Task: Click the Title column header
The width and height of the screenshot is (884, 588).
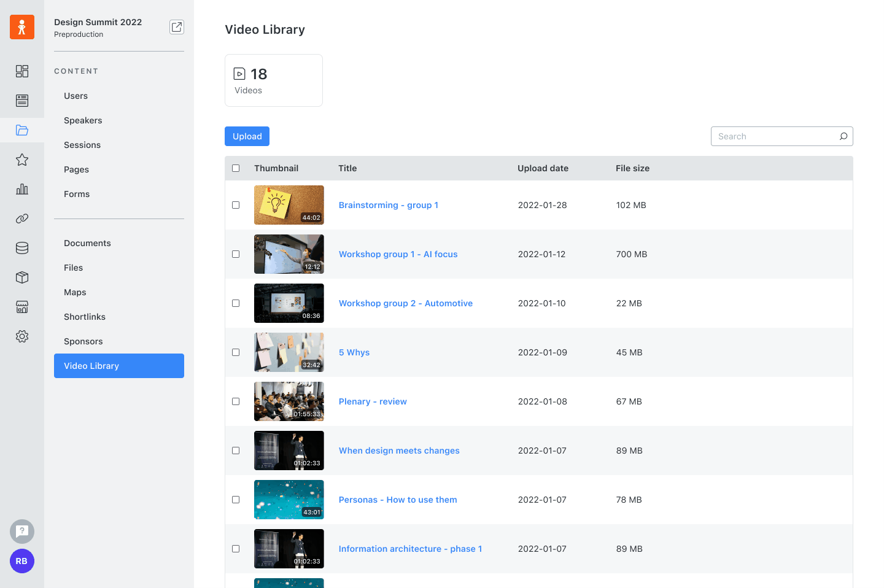Action: pos(347,168)
